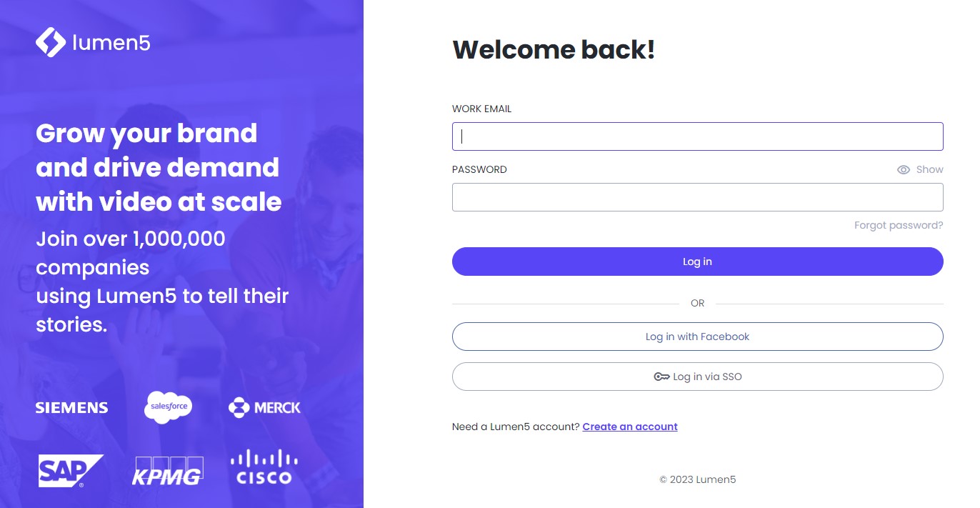This screenshot has width=980, height=508.
Task: Click the eye icon beside Show
Action: [904, 170]
